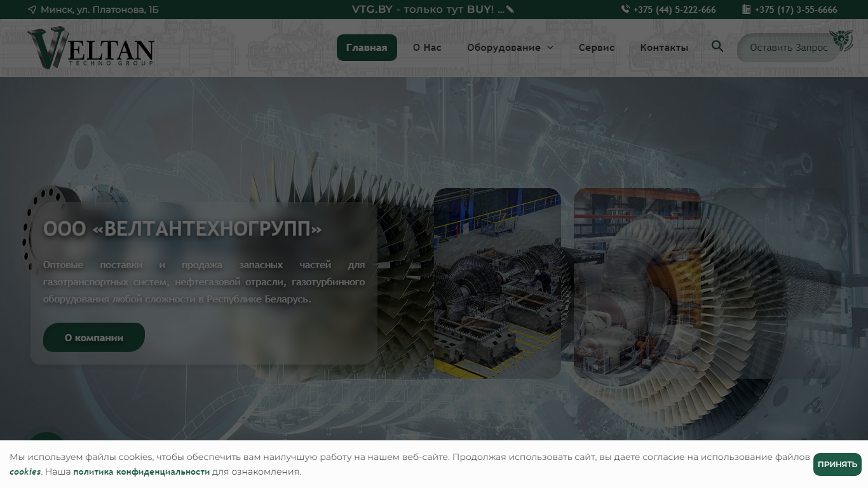
Task: Open the О Нас page
Action: pyautogui.click(x=427, y=48)
